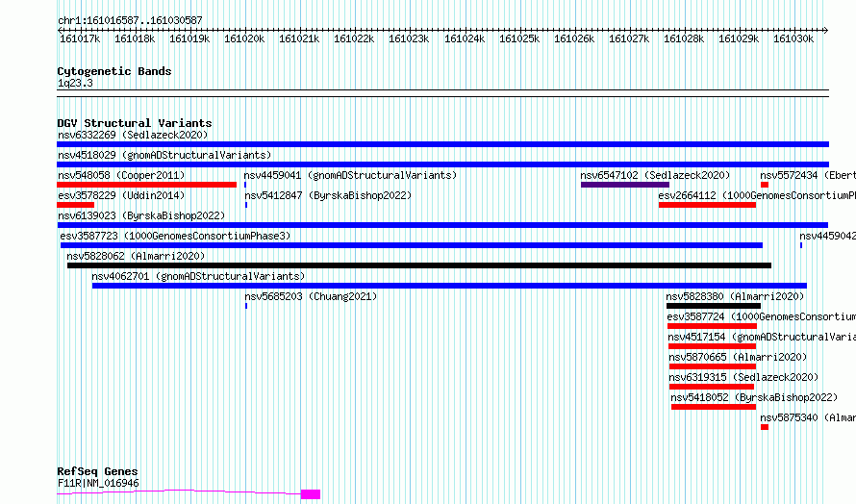Click the blue nsv6139023 variant bar

tap(442, 225)
